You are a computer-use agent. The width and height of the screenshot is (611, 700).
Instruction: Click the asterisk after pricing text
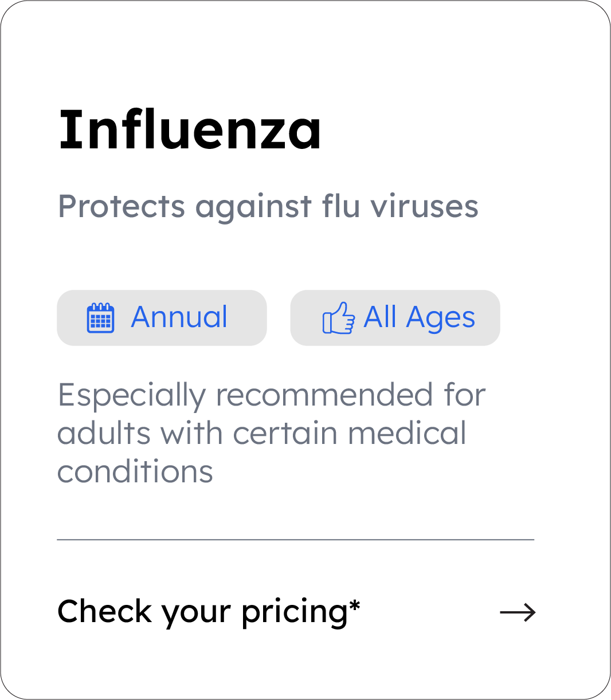click(355, 604)
